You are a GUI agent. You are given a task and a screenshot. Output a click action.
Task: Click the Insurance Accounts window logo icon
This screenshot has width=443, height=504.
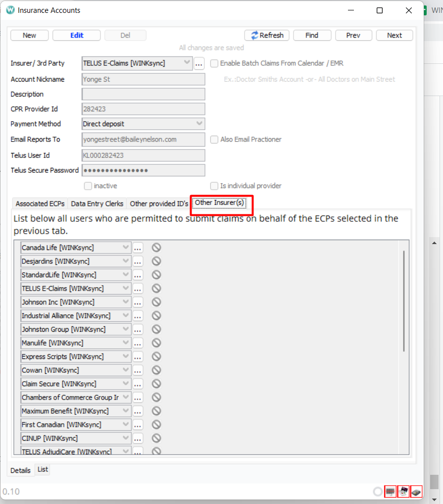(10, 10)
